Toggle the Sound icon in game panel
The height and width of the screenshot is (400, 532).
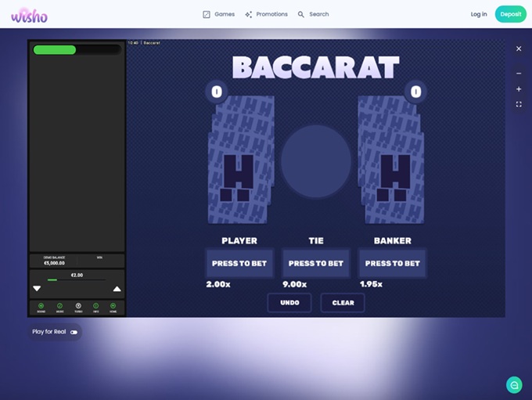pyautogui.click(x=41, y=306)
